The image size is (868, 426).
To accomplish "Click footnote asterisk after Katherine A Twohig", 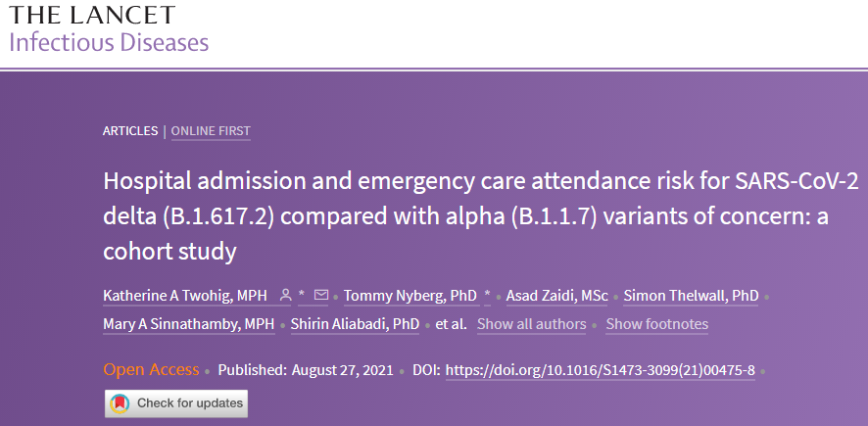I will (x=302, y=296).
